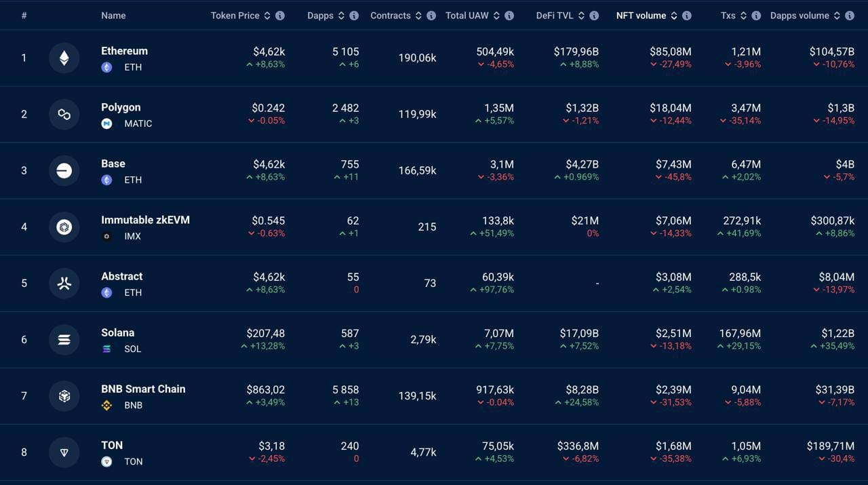868x485 pixels.
Task: Open the Solana chain name link
Action: click(x=118, y=332)
